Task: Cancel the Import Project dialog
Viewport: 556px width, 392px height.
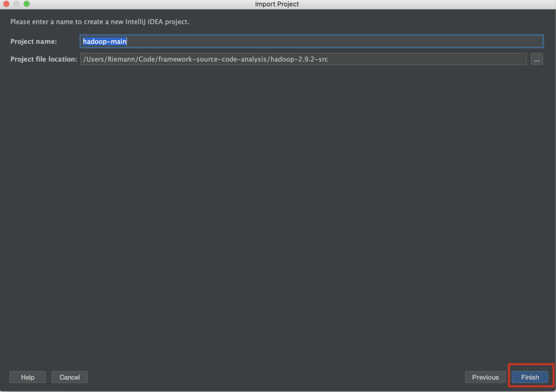Action: pyautogui.click(x=69, y=377)
